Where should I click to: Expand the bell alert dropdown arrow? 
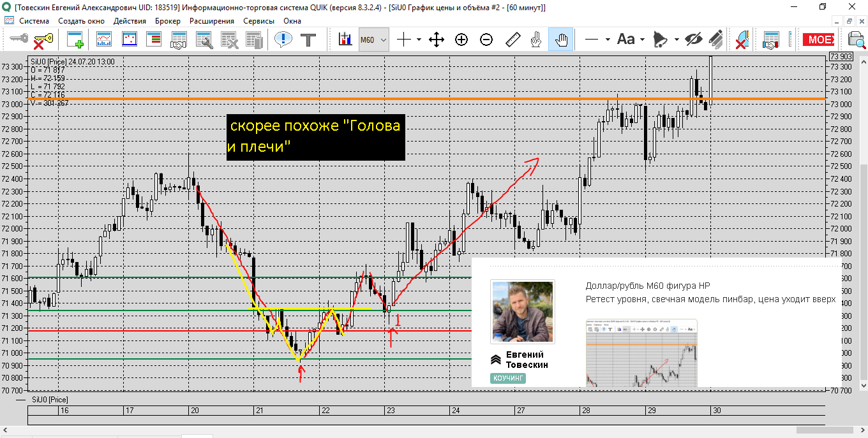tap(677, 40)
